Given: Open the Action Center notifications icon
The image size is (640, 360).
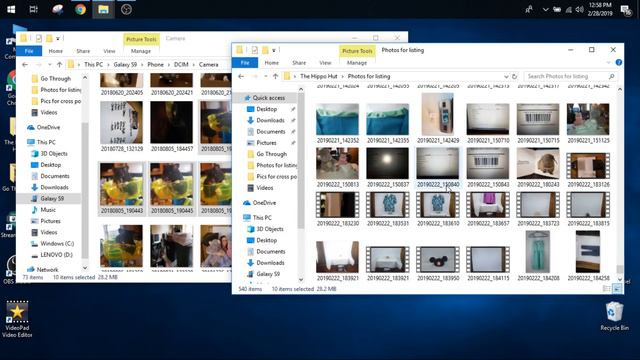Looking at the screenshot, I should (626, 9).
